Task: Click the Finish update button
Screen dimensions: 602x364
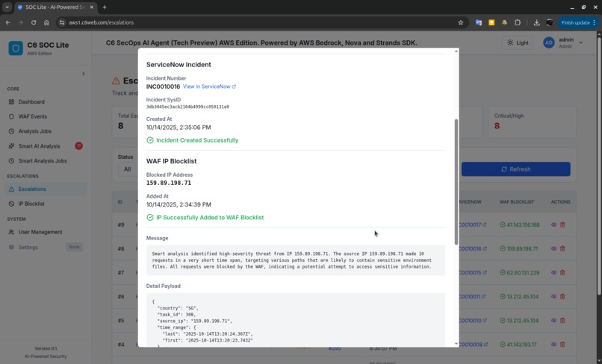Action: [578, 22]
